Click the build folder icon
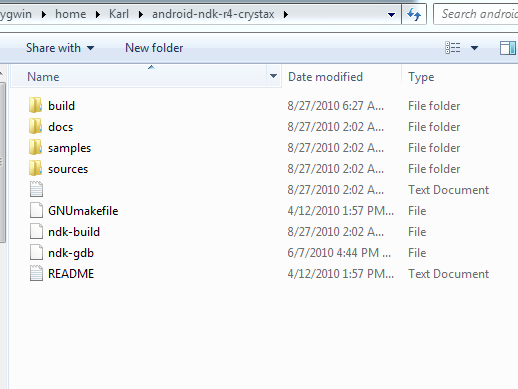518x389 pixels. click(x=35, y=105)
